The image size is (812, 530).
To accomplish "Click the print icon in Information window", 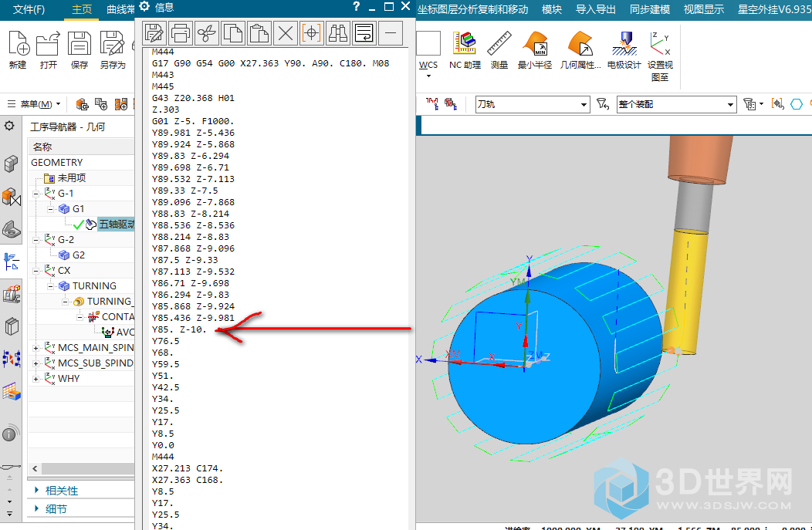I will tap(181, 32).
